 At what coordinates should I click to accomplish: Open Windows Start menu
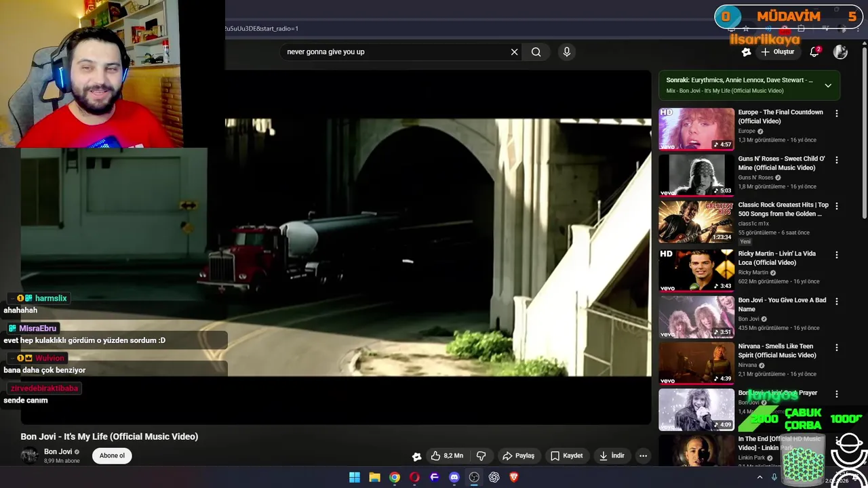355,477
